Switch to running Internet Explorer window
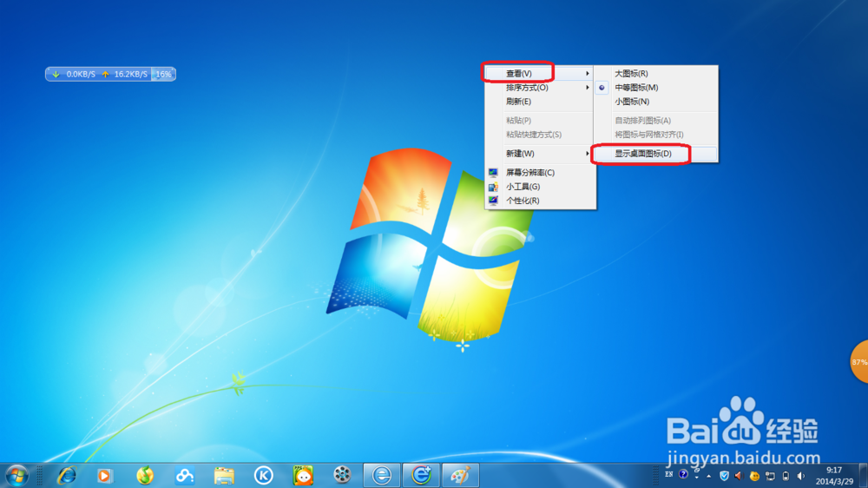 coord(382,475)
